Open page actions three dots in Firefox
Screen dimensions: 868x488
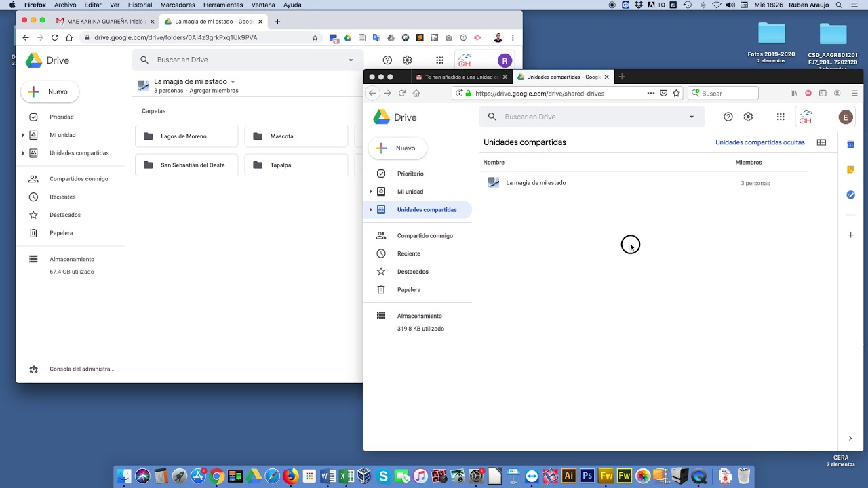pos(651,94)
